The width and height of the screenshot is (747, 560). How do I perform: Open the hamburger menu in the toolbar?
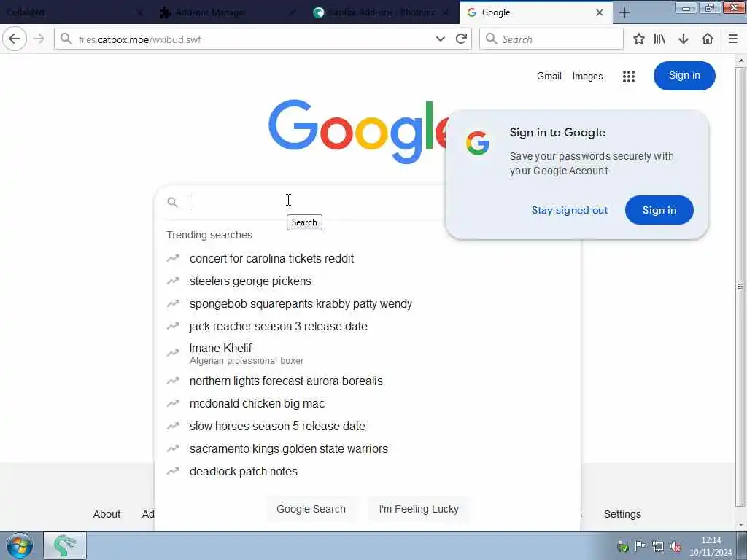[732, 39]
